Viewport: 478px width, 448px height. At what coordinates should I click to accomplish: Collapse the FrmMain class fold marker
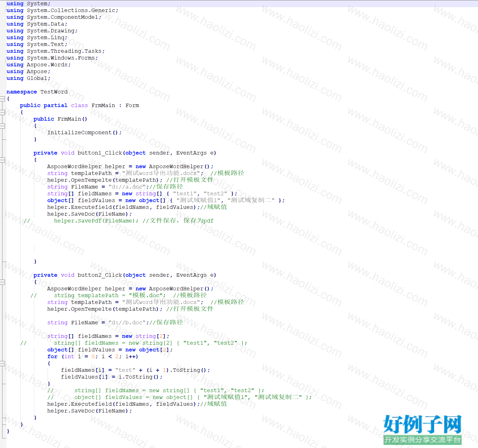[x=2, y=112]
